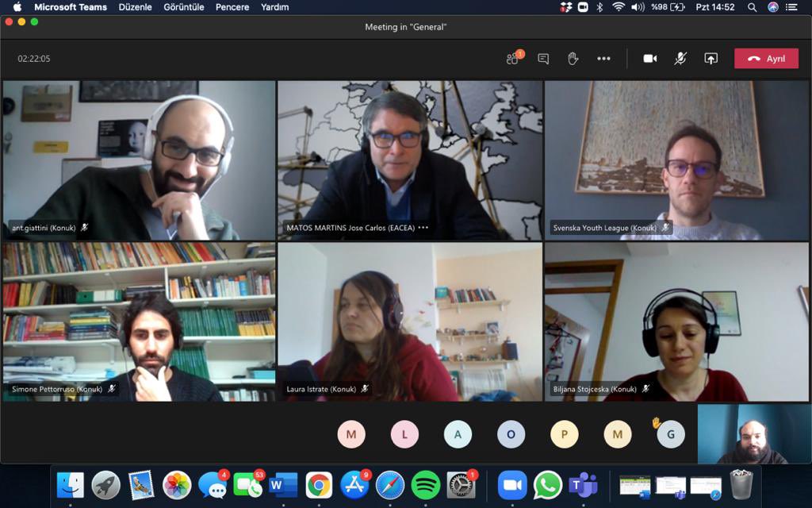The height and width of the screenshot is (508, 812).
Task: Open the Pencere menu
Action: click(232, 7)
